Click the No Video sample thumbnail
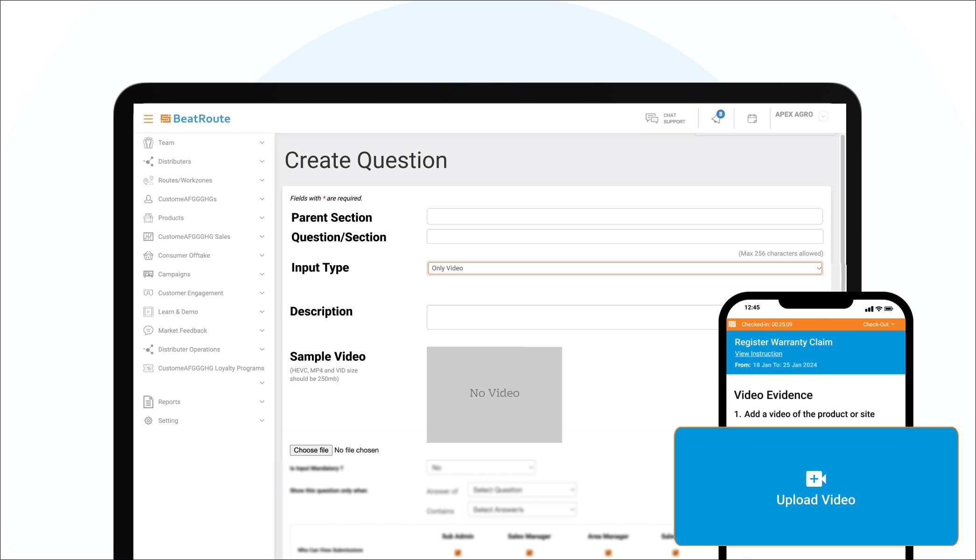This screenshot has height=560, width=976. [495, 395]
